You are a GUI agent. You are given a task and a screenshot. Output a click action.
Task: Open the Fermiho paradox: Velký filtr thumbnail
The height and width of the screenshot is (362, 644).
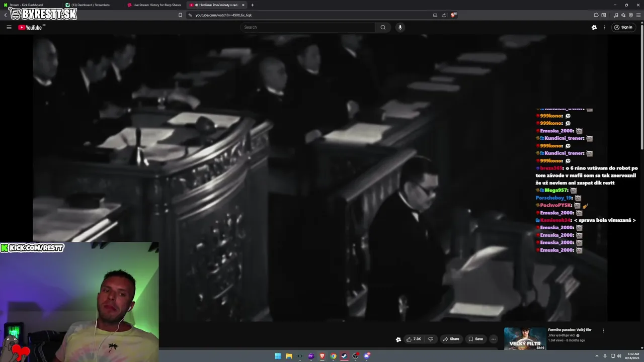coord(525,338)
